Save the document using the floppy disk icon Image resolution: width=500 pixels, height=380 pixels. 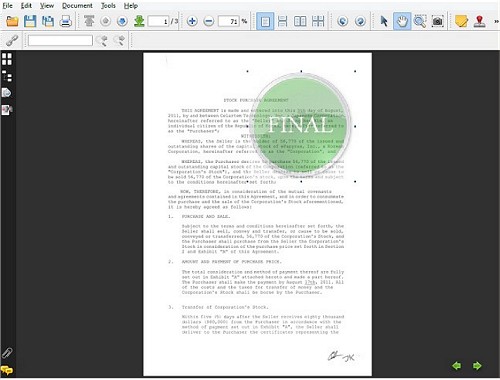click(30, 21)
